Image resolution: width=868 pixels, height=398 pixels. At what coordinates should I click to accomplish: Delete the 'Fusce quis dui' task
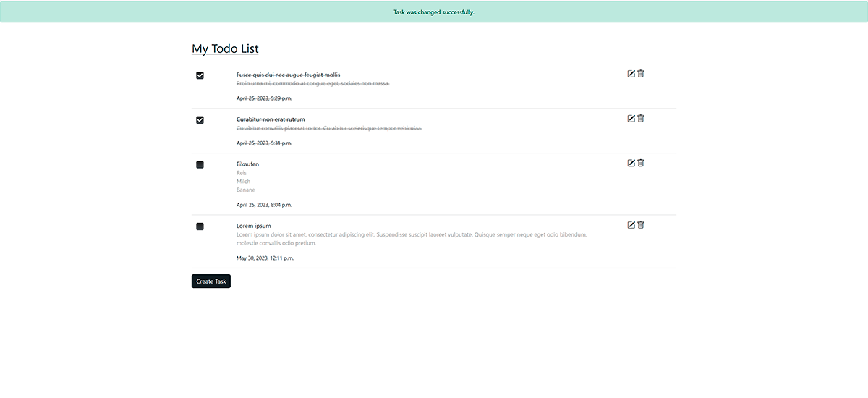point(641,74)
